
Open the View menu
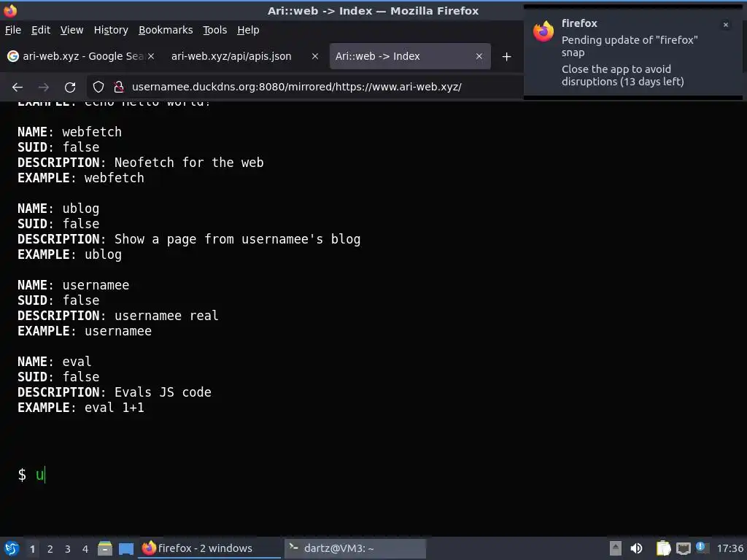coord(71,30)
